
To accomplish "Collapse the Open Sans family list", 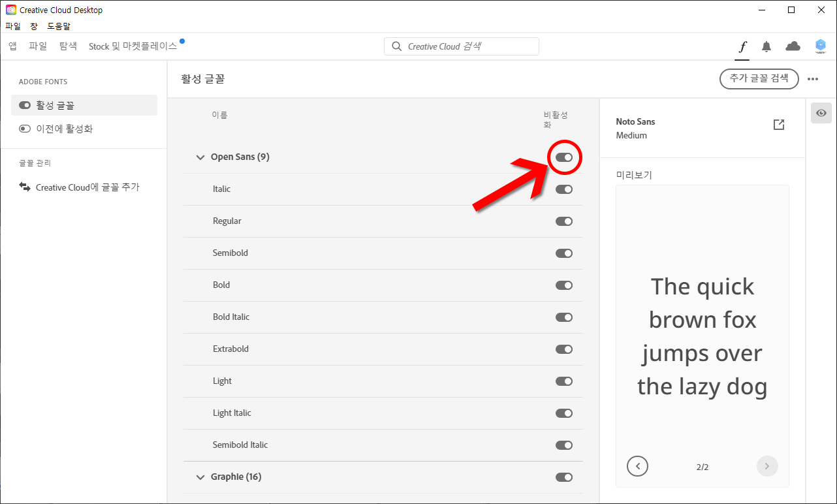I will [200, 157].
